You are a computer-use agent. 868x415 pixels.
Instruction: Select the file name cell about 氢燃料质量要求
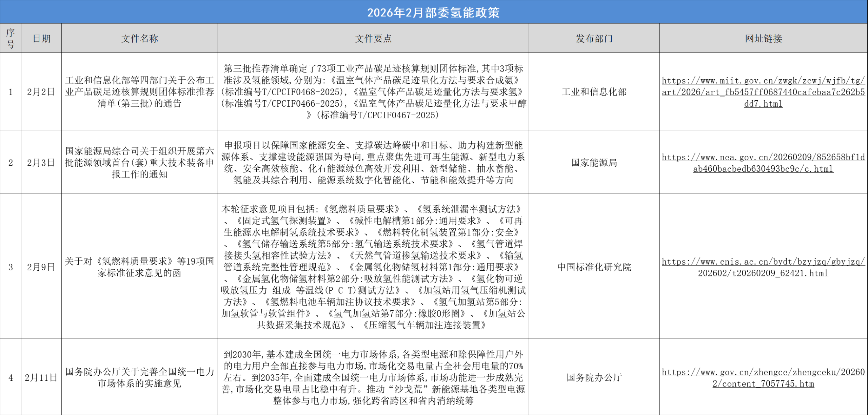pos(139,267)
